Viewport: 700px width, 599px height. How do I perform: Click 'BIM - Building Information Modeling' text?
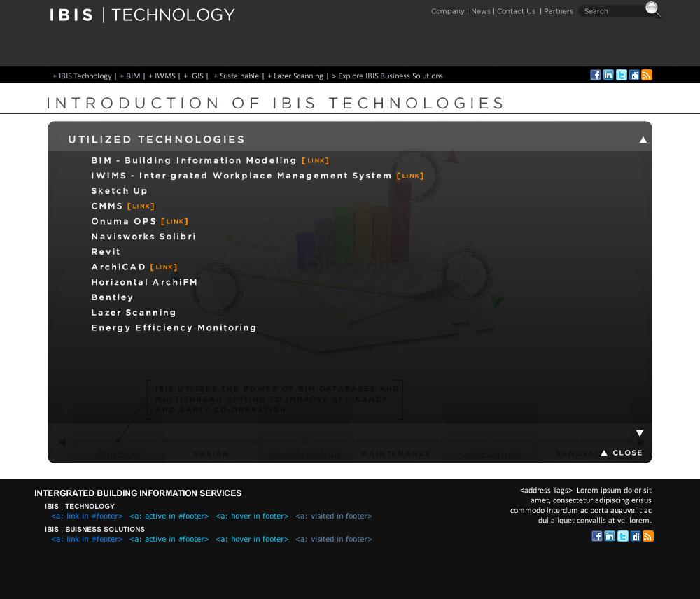pos(194,161)
